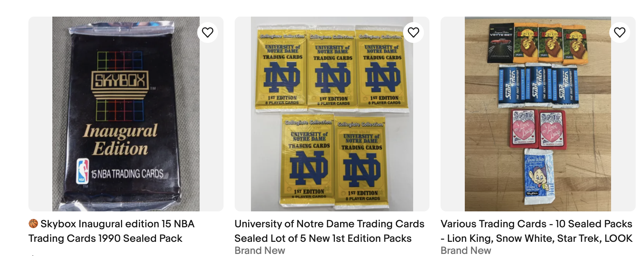Image resolution: width=644 pixels, height=256 pixels.
Task: Click the Various Trading Cards 10 Sealed Packs title
Action: point(541,231)
